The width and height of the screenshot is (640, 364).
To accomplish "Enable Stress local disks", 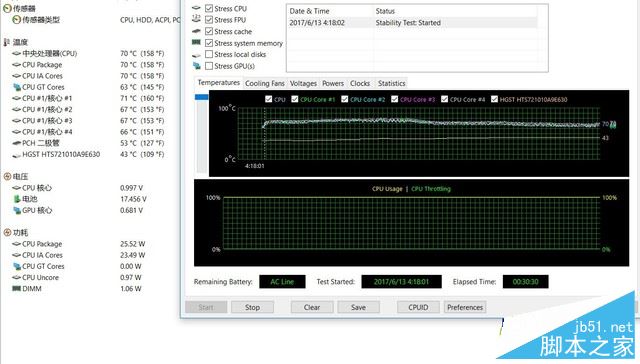I will coord(209,54).
